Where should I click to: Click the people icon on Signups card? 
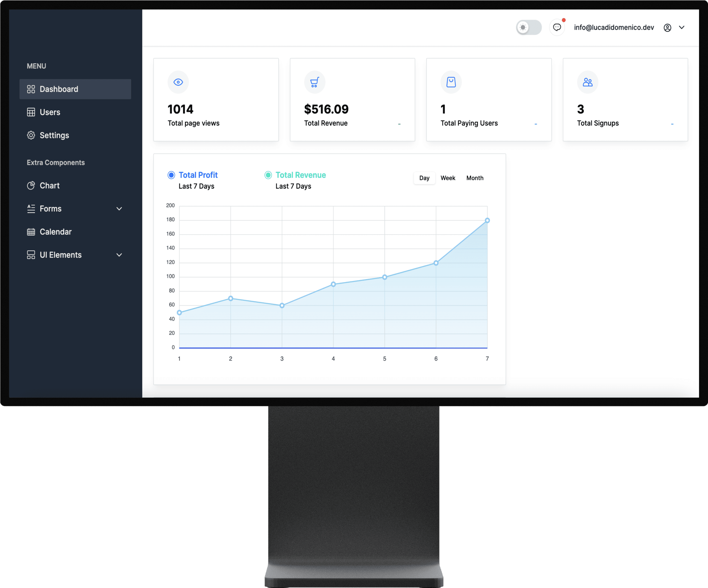point(588,82)
